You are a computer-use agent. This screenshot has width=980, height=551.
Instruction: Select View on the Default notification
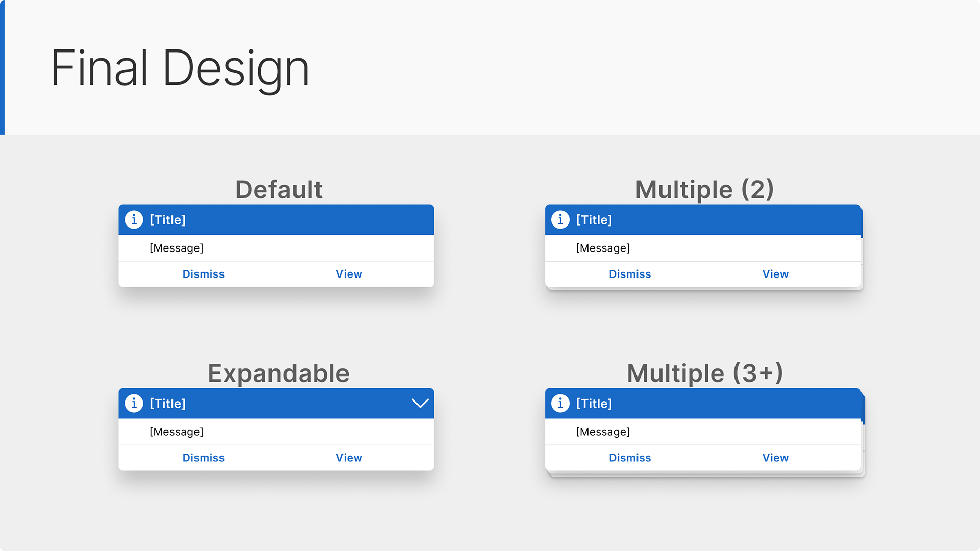tap(349, 274)
